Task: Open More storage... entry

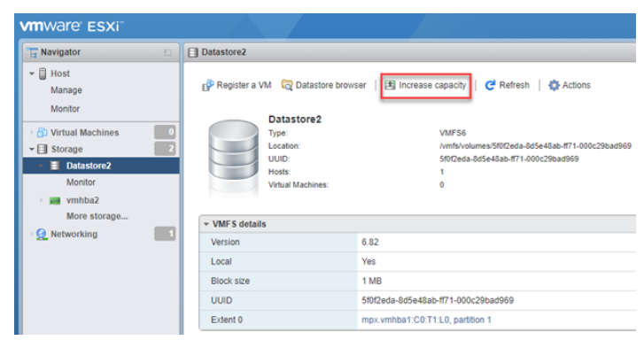Action: coord(97,216)
